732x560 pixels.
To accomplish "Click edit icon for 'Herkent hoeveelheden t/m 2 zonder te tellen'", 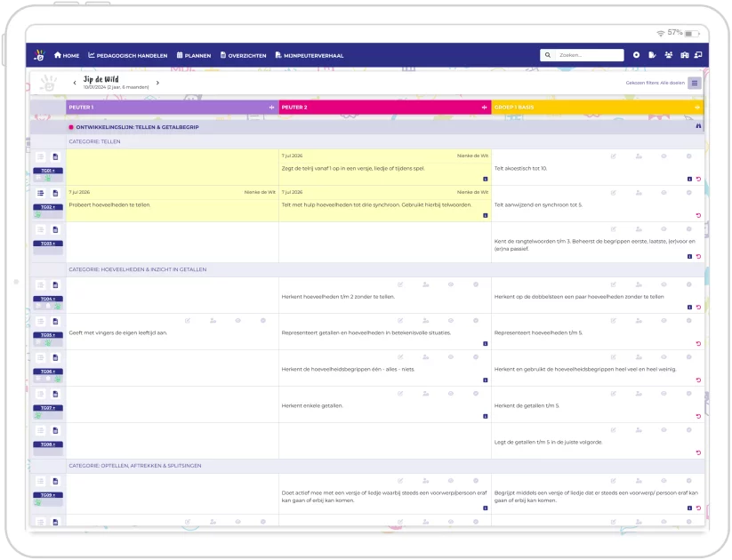I will click(400, 284).
